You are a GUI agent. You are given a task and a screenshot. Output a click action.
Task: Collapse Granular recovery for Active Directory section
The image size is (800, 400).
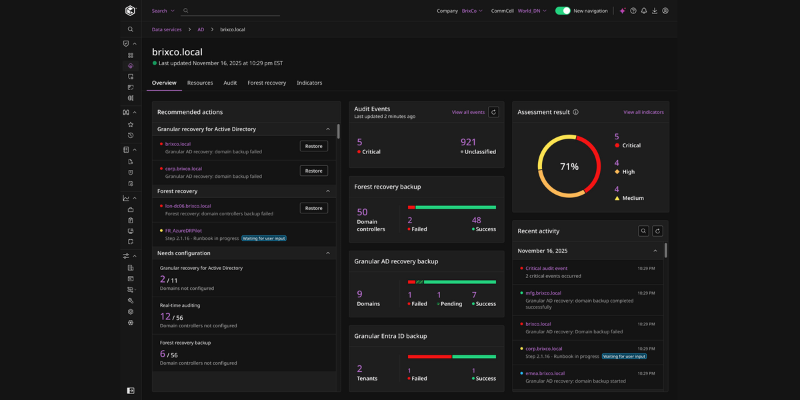(x=327, y=129)
